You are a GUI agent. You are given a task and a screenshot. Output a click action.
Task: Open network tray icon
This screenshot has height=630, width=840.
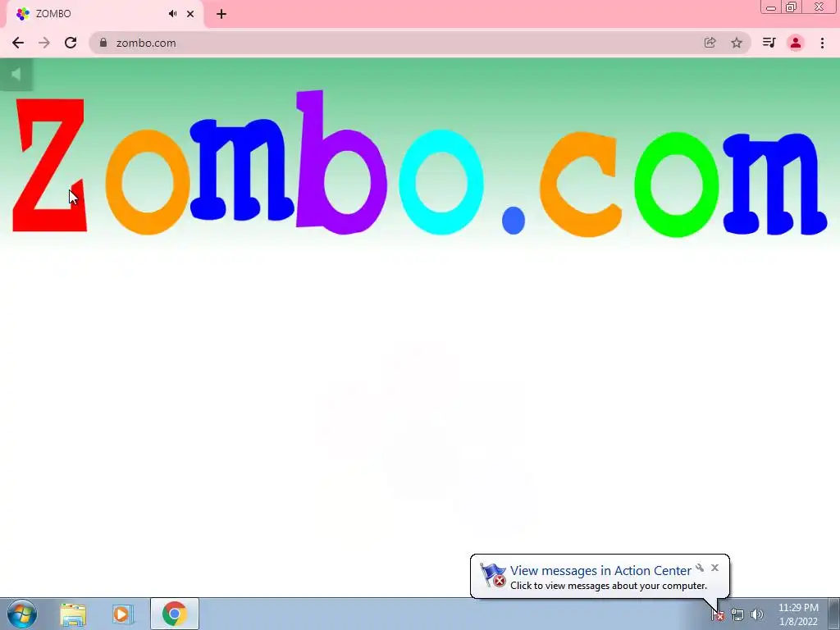pyautogui.click(x=737, y=615)
